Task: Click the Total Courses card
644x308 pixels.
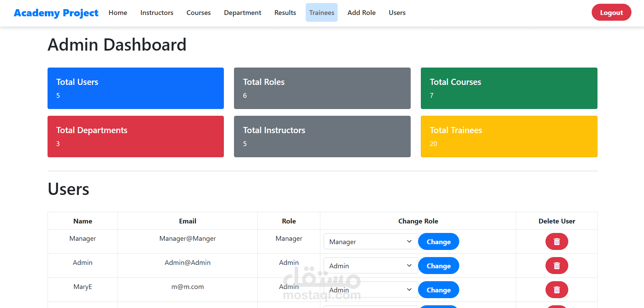Action: coord(509,88)
